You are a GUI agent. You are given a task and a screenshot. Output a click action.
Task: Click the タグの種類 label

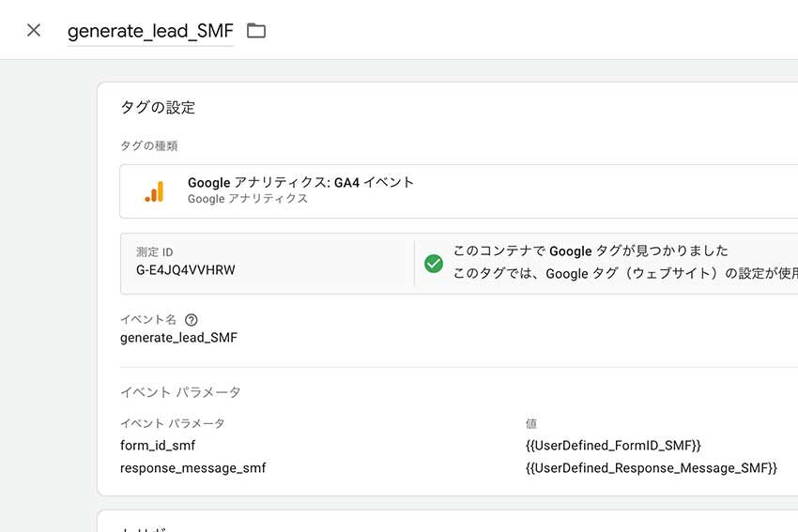[x=148, y=146]
